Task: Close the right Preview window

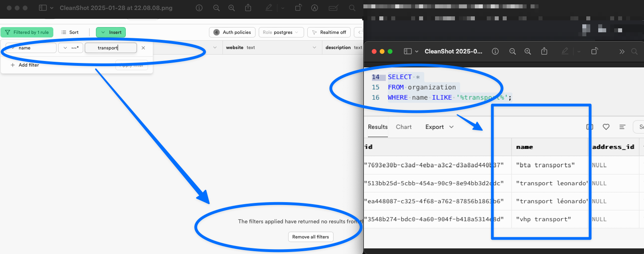Action: click(374, 51)
